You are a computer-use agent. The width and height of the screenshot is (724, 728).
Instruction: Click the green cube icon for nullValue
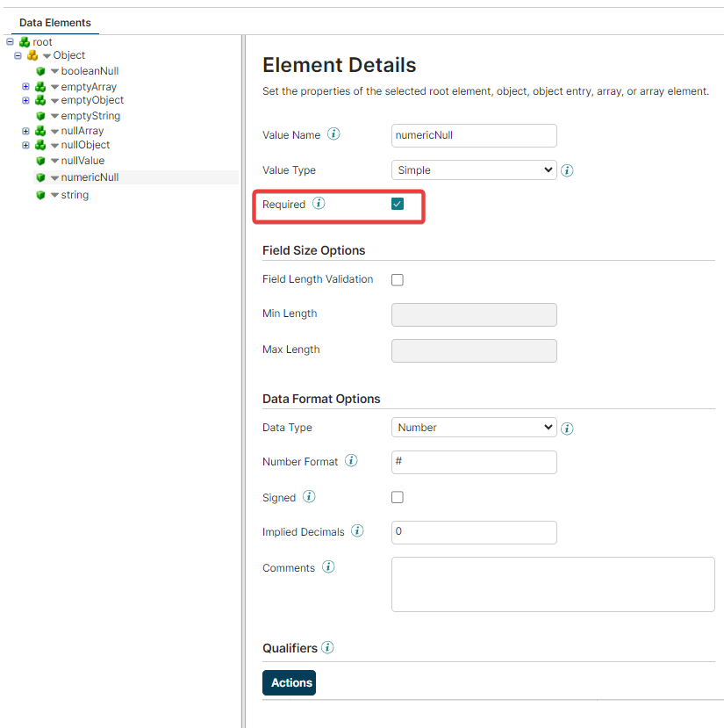39,160
